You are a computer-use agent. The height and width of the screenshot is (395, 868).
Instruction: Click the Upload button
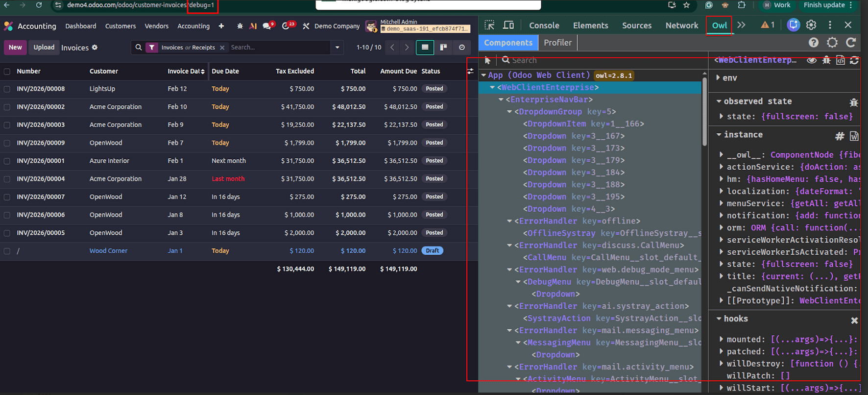click(44, 48)
